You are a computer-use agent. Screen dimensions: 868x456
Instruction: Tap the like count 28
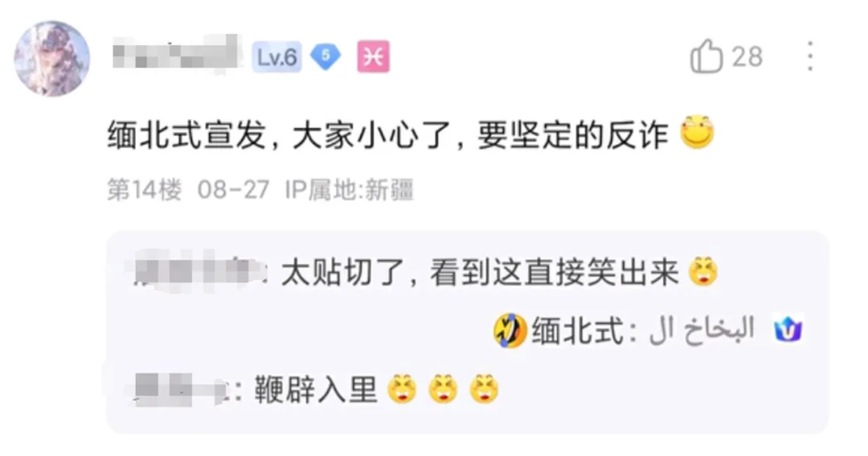click(x=747, y=57)
